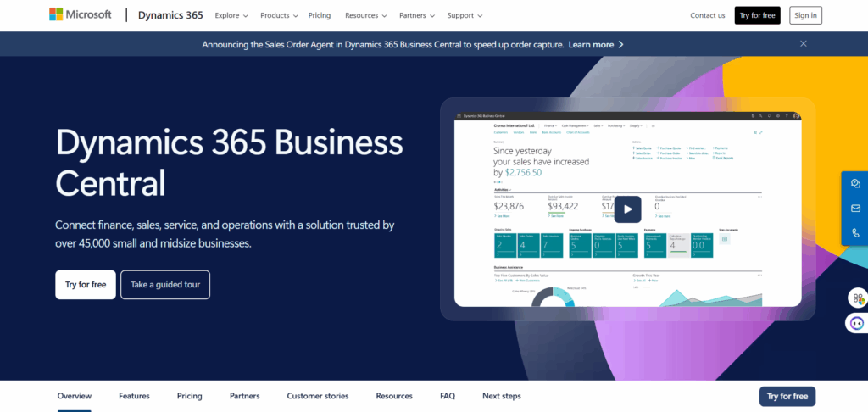Open the Customer stories tab
868x412 pixels.
[x=318, y=396]
